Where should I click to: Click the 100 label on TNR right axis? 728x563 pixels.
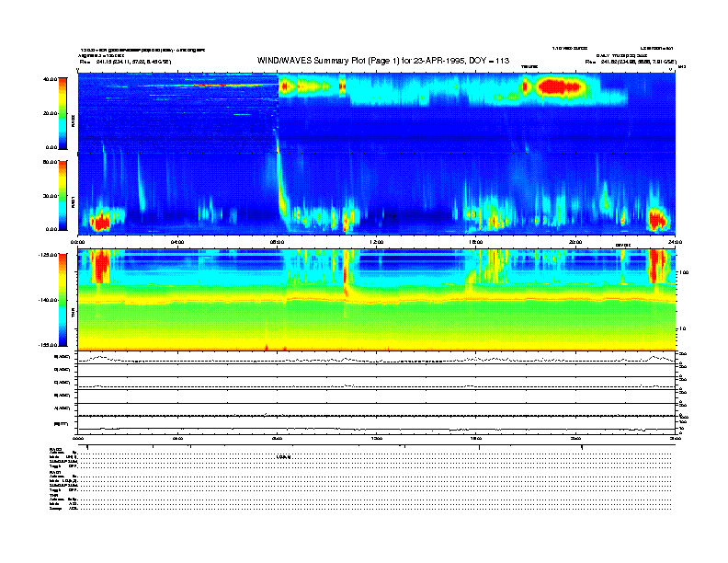click(684, 272)
